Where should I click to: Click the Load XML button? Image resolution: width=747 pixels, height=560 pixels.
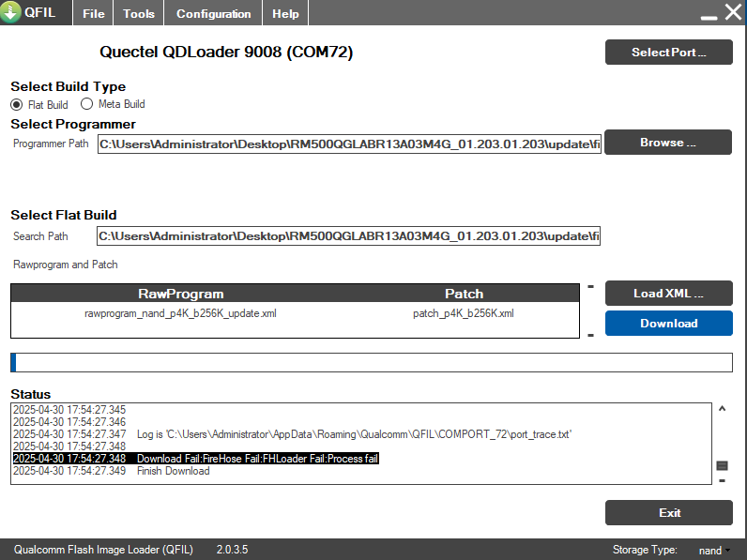(668, 293)
